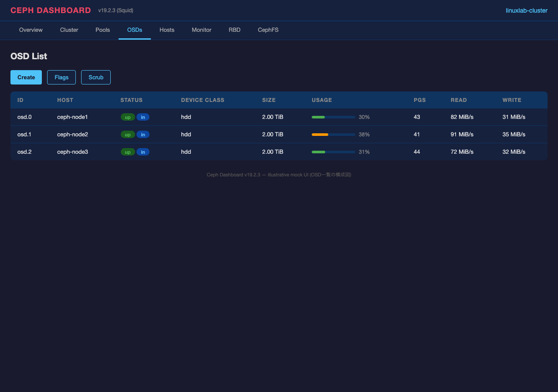Click the linuxlab-cluster link
Screen dimensions: 558x392
click(x=527, y=10)
